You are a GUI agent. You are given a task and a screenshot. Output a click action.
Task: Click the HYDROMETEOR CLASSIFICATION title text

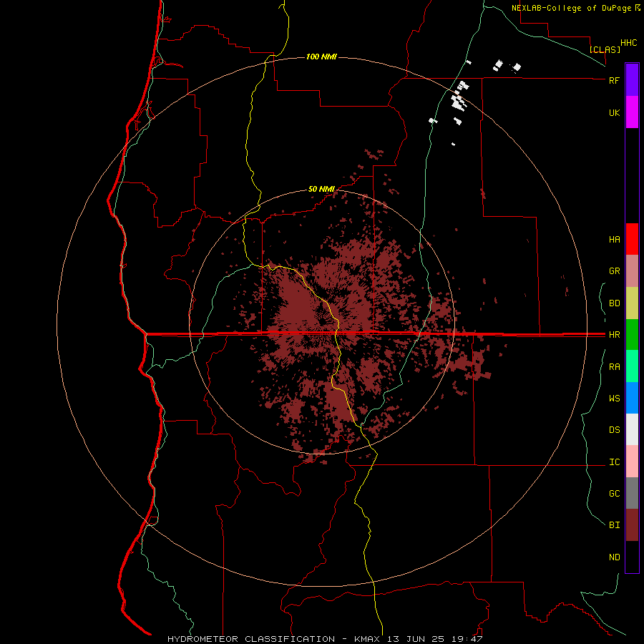(251, 639)
